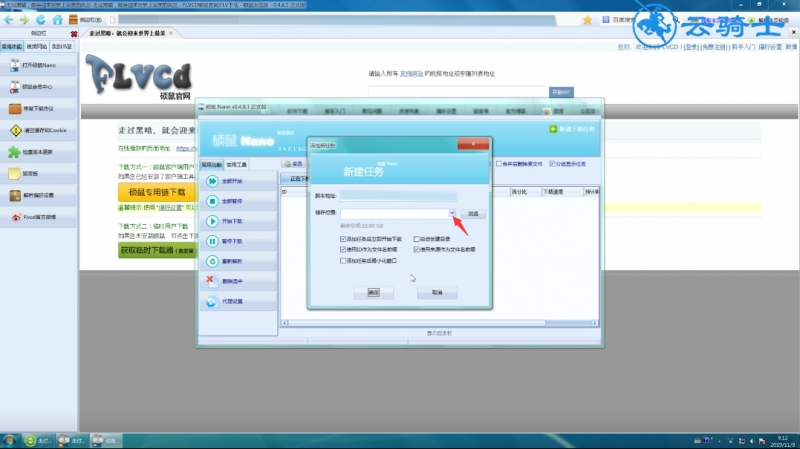Open Flvcd官方微博 sidebar entry

[x=39, y=217]
